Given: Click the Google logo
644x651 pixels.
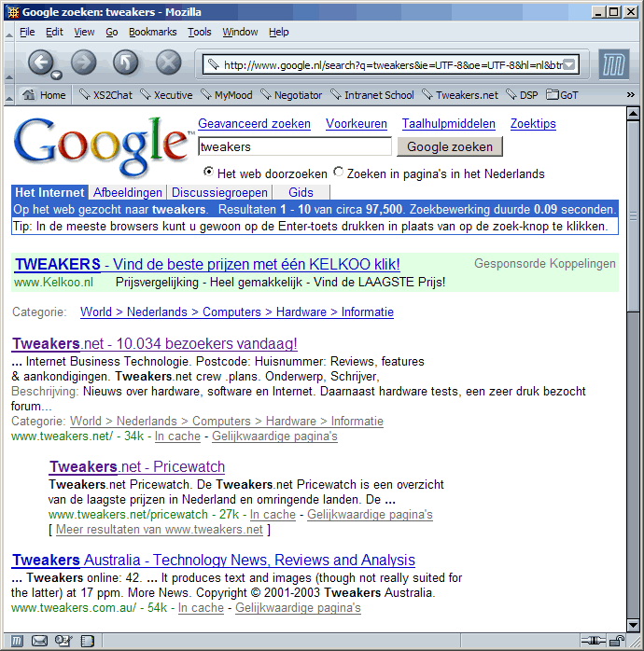Looking at the screenshot, I should (x=103, y=145).
